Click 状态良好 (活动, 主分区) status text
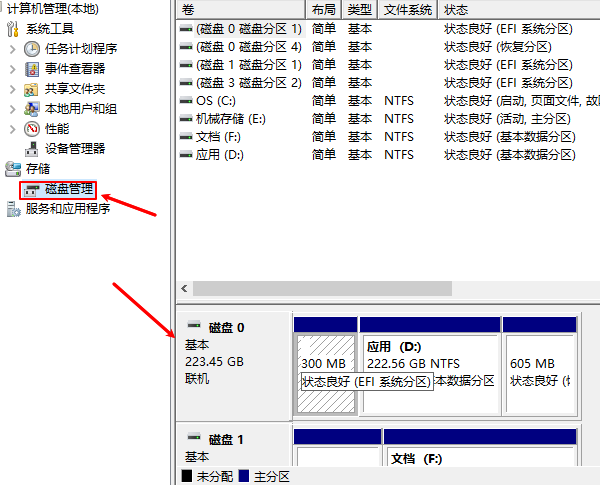The width and height of the screenshot is (600, 485). click(507, 119)
